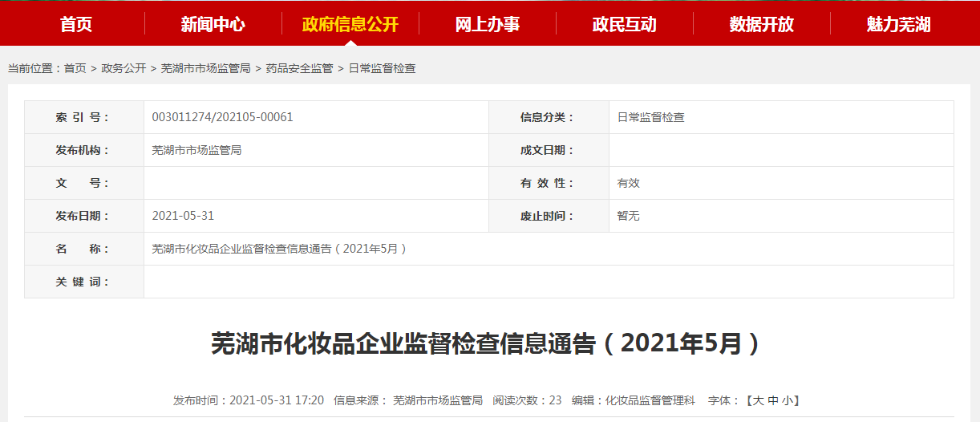
Task: Open the 数据开放 navigation item
Action: 762,24
